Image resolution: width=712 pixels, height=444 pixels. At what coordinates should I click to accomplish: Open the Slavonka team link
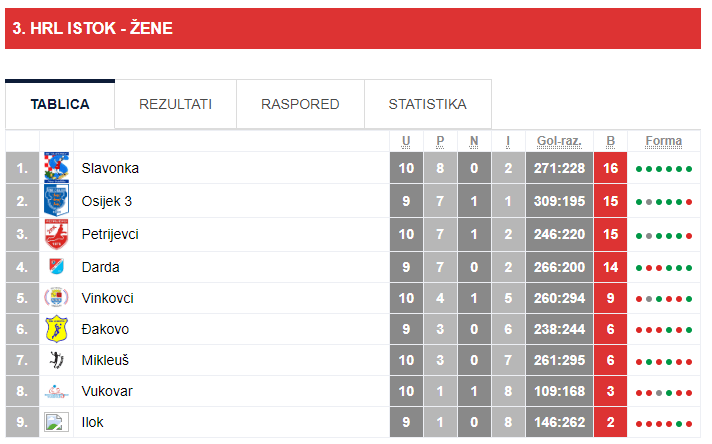tap(110, 168)
